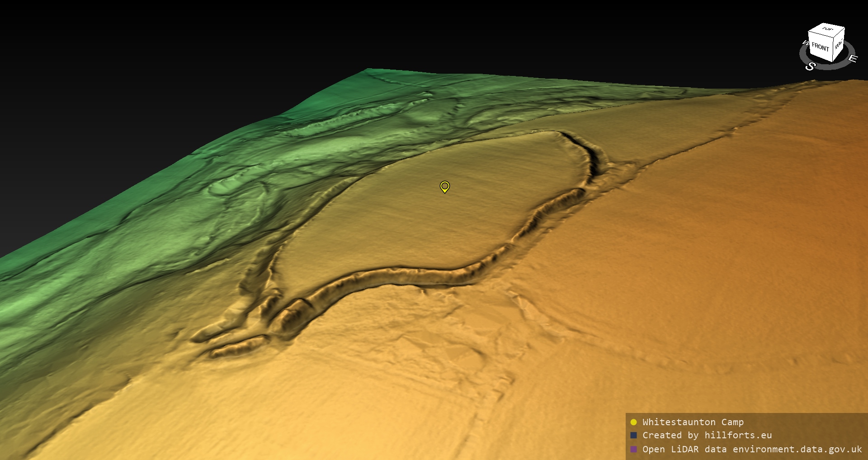Screen dimensions: 868x460
Task: Open the Created by hillforts.eu link
Action: [x=707, y=435]
